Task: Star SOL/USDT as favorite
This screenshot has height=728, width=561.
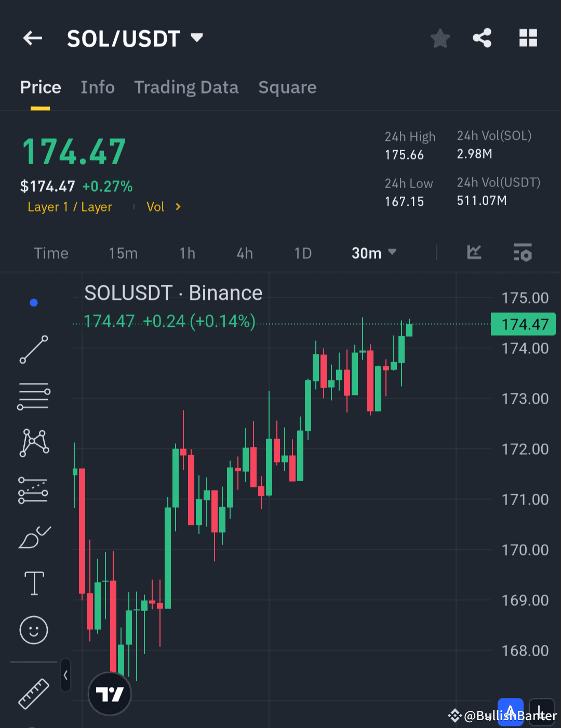Action: click(x=440, y=38)
